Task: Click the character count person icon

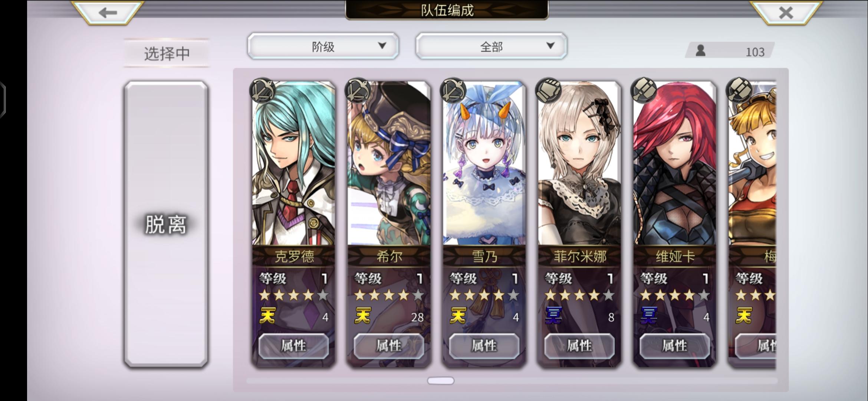Action: click(x=700, y=50)
